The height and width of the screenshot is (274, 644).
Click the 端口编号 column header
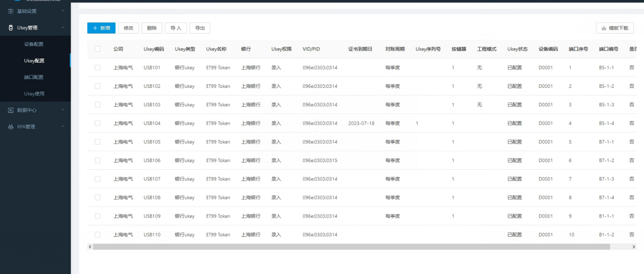(x=608, y=49)
